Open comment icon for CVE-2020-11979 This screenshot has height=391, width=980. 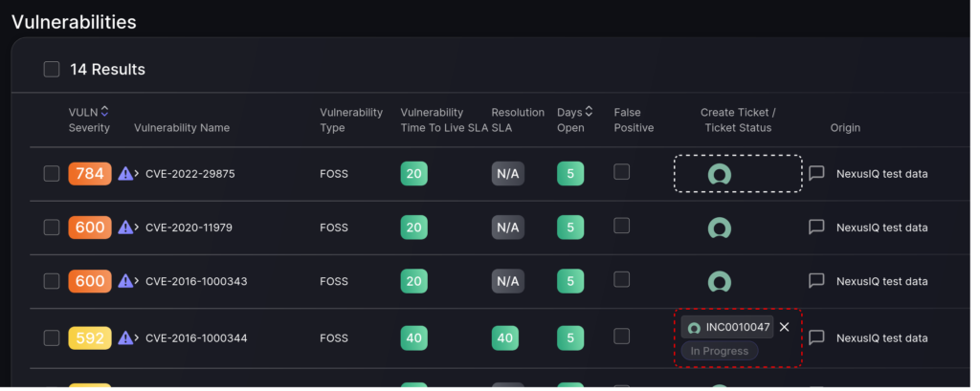click(816, 228)
